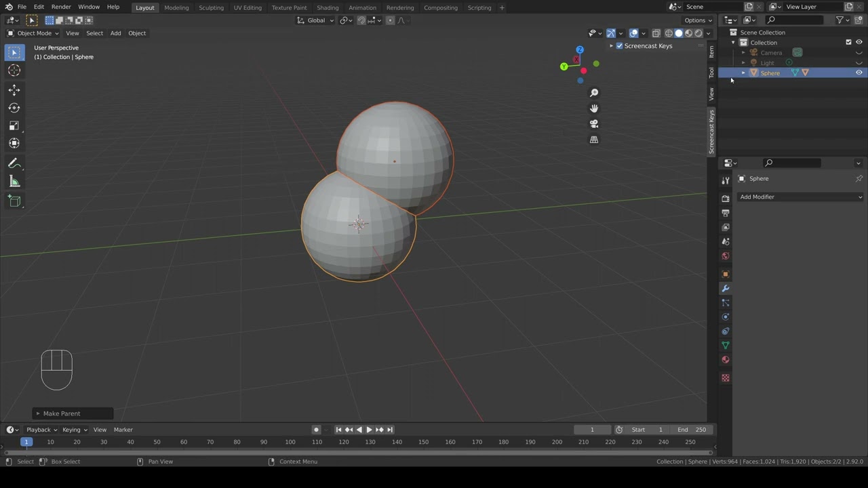Activate the Move tool
Viewport: 868px width, 488px height.
[14, 90]
